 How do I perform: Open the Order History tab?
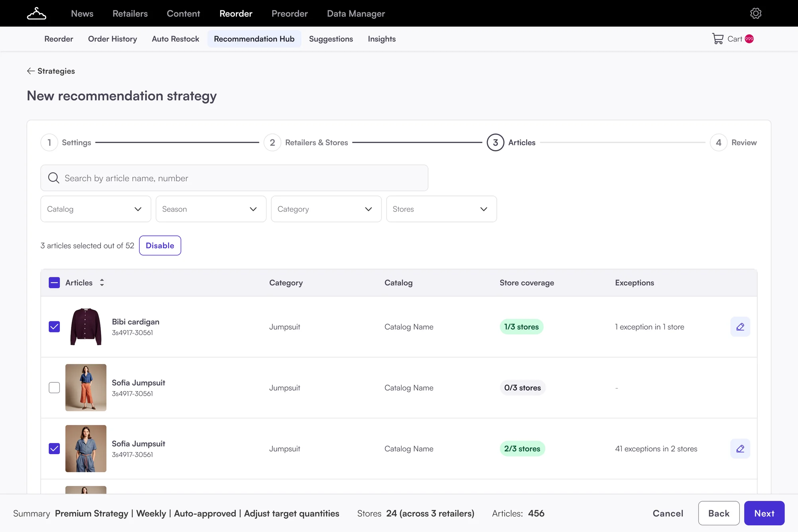click(x=113, y=39)
